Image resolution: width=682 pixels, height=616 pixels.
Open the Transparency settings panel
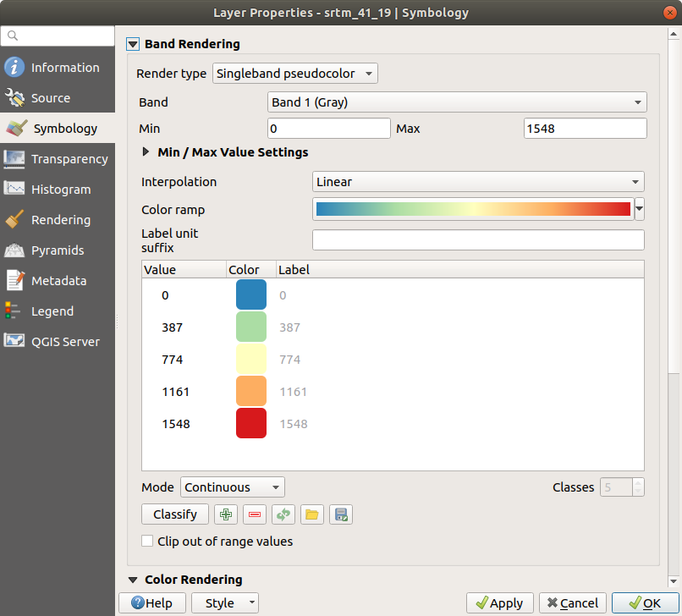pyautogui.click(x=57, y=158)
